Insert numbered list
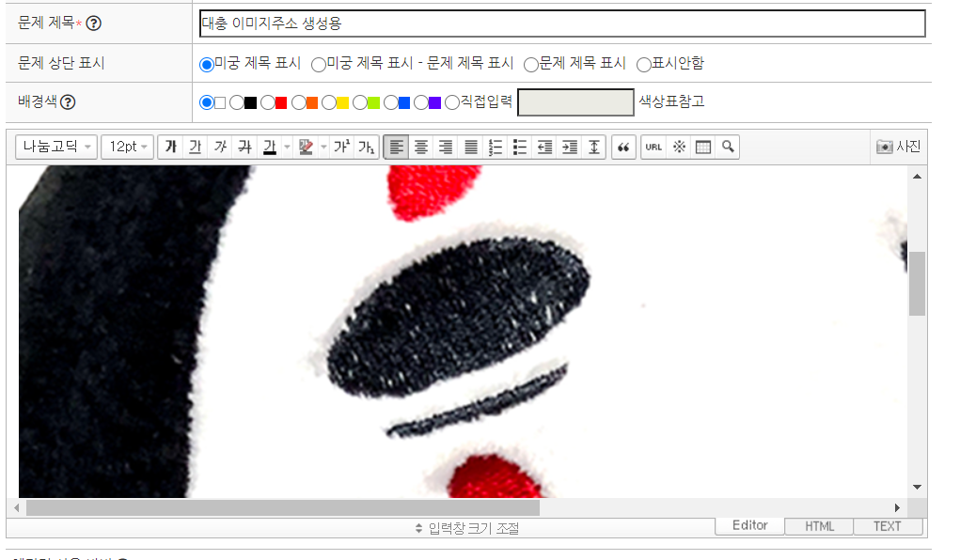 [495, 147]
